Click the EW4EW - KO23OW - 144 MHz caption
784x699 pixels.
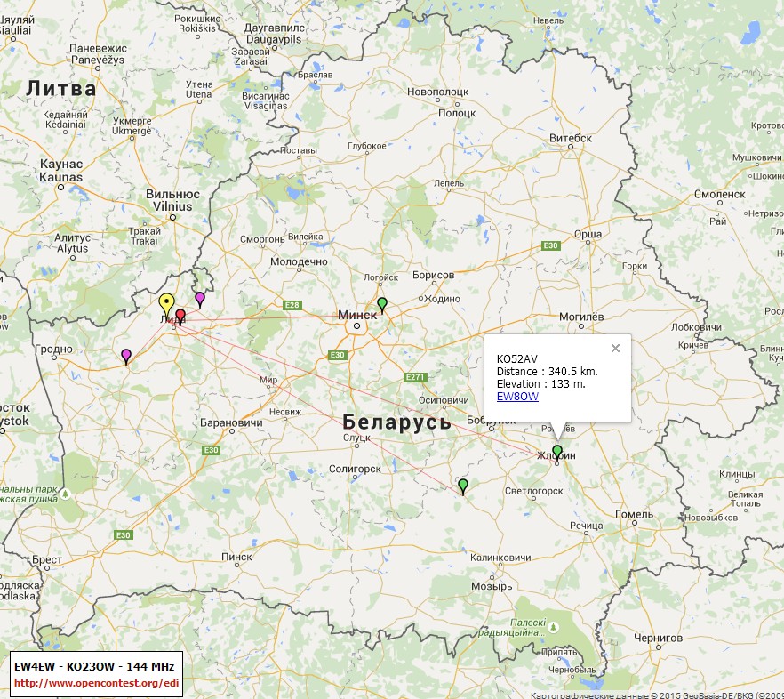point(97,666)
